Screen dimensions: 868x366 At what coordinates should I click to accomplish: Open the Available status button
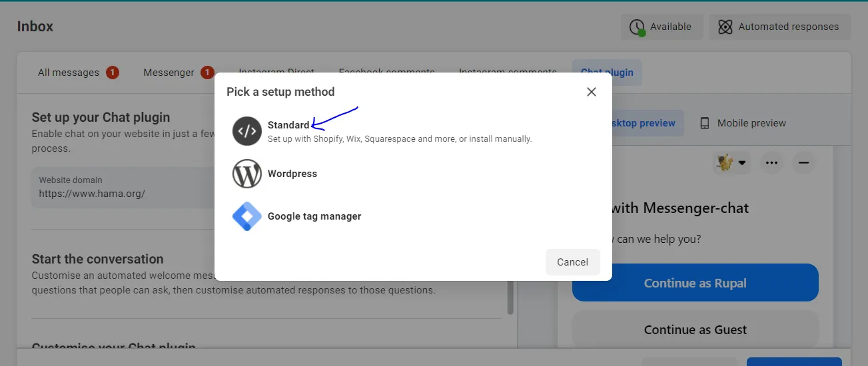[x=661, y=27]
